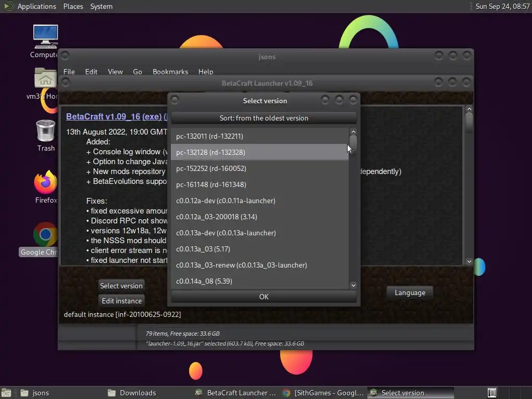
Task: Click the Language button
Action: click(410, 292)
